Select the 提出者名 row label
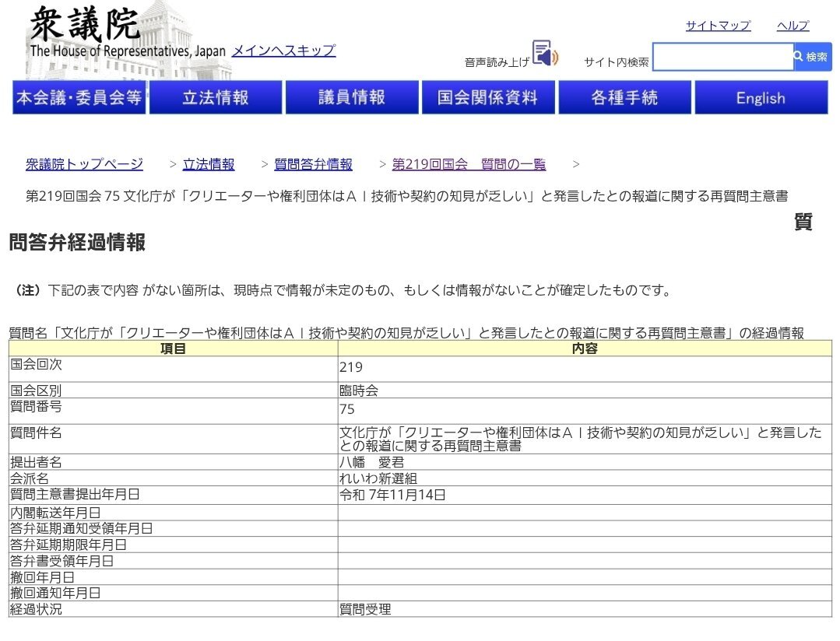The height and width of the screenshot is (641, 840). 36,462
